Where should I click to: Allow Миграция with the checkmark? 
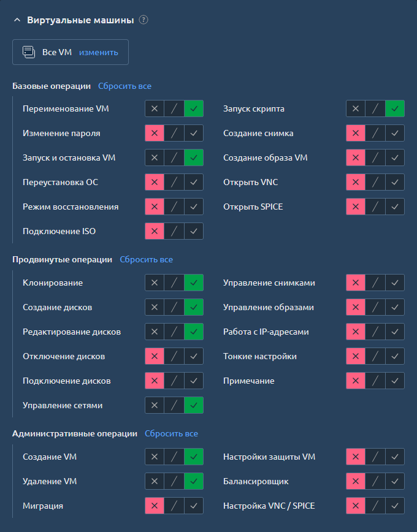(x=194, y=506)
